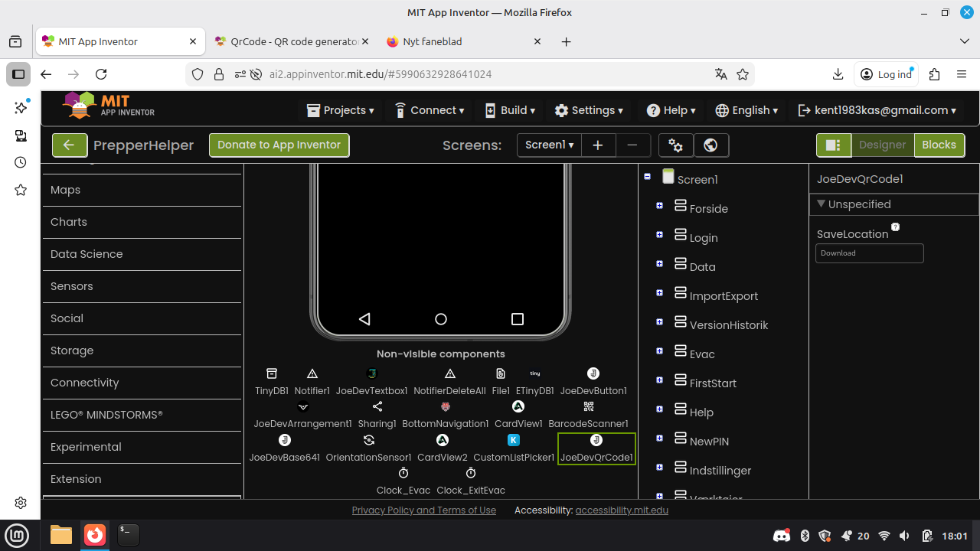This screenshot has width=980, height=551.
Task: Select the OrientationSensor1 component icon
Action: pos(368,440)
